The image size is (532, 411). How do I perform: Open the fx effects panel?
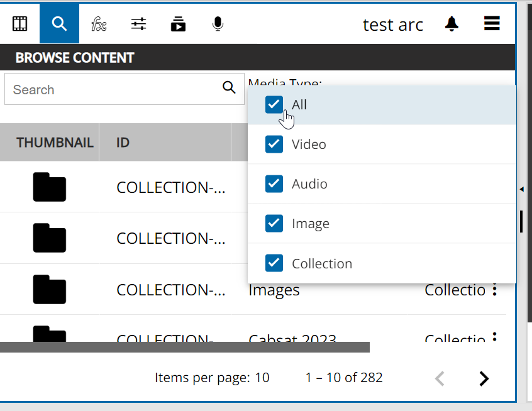click(x=99, y=24)
